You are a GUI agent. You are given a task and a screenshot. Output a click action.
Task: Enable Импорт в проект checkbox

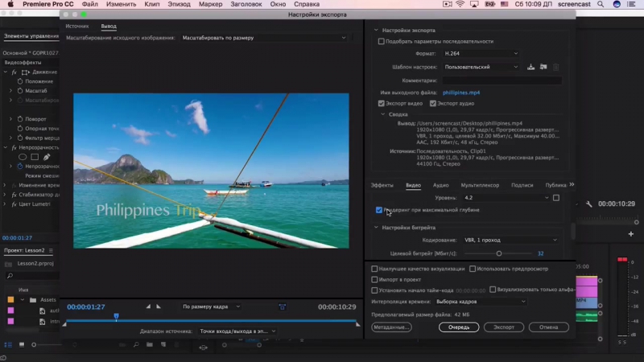pyautogui.click(x=375, y=279)
